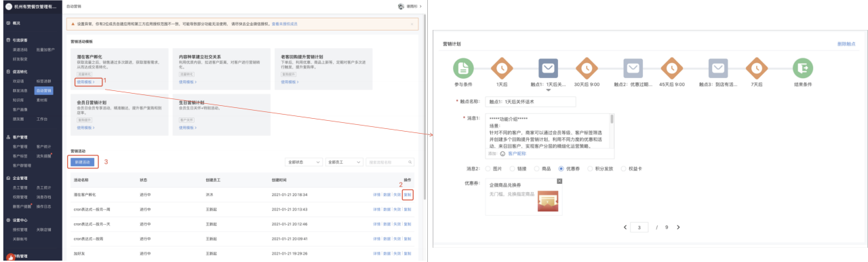The image size is (868, 262).
Task: Open 渠道活码 in the sidebar
Action: pyautogui.click(x=20, y=50)
